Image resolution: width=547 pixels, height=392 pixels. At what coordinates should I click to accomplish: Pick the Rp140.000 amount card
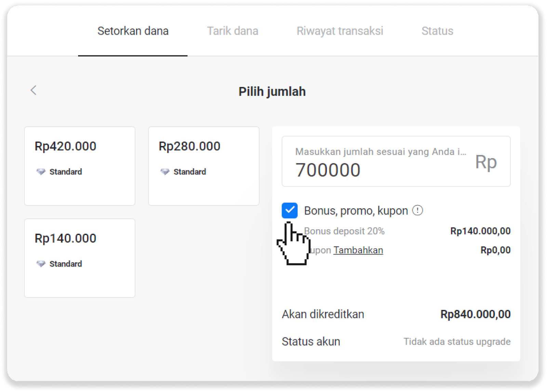tap(80, 258)
